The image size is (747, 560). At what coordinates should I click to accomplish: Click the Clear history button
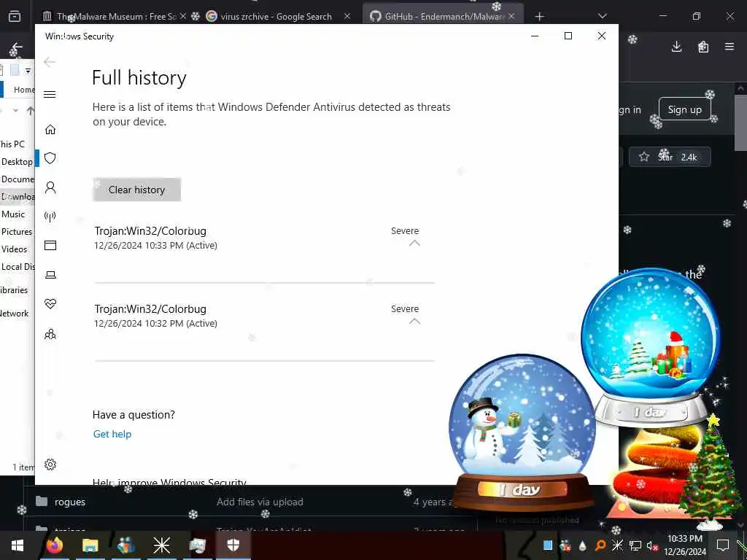136,190
